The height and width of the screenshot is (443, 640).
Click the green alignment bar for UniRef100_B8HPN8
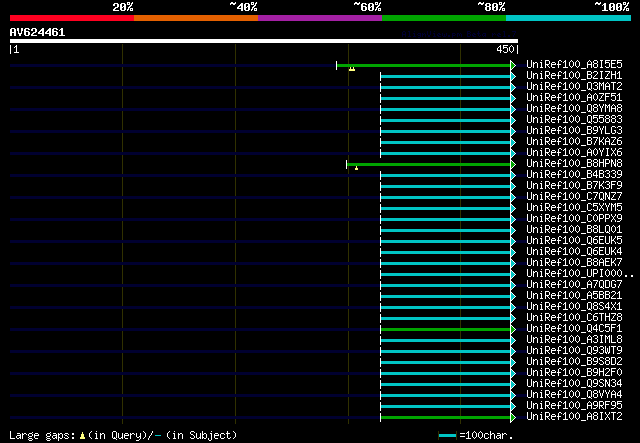tap(429, 165)
